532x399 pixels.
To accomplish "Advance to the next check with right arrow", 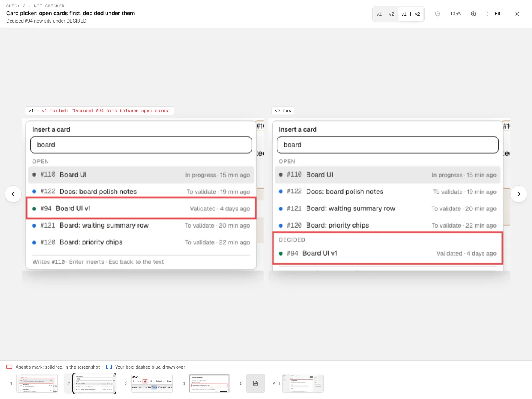I will pos(519,194).
